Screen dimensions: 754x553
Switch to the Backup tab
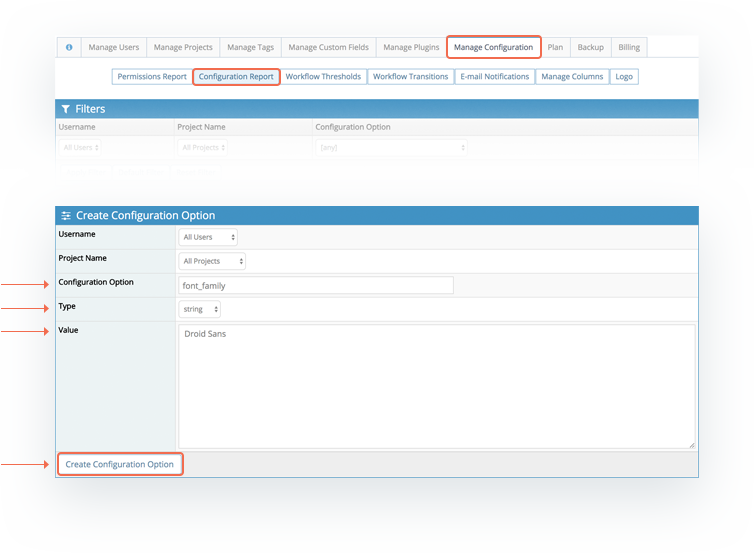591,47
